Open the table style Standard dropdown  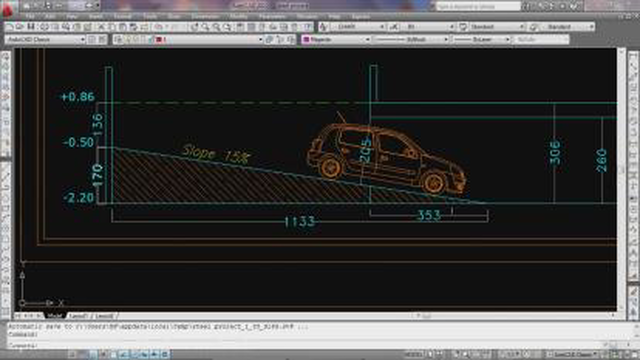[496, 27]
